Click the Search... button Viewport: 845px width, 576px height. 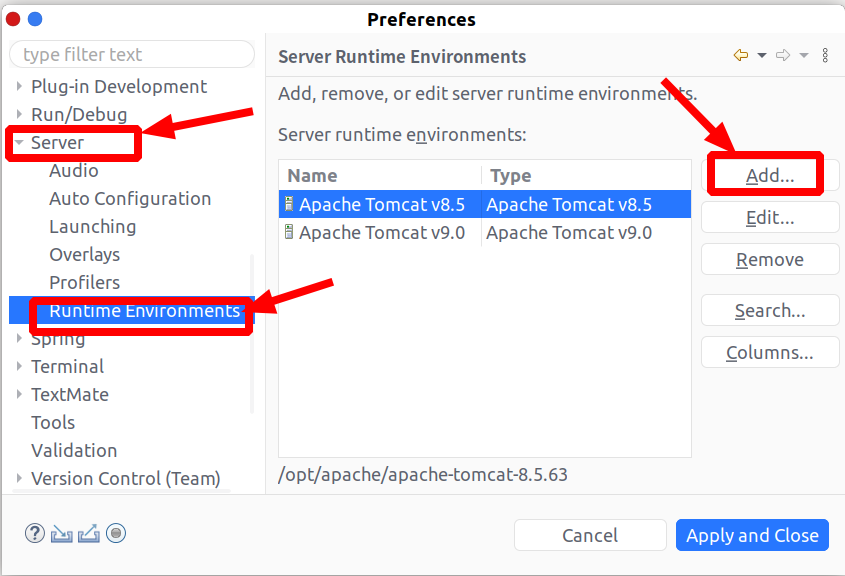tap(769, 311)
